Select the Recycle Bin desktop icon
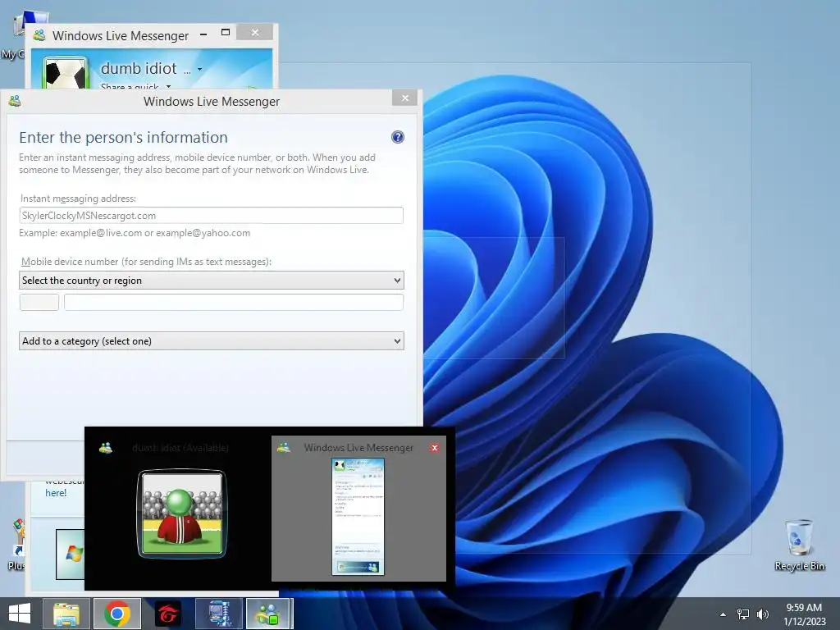 pyautogui.click(x=799, y=545)
